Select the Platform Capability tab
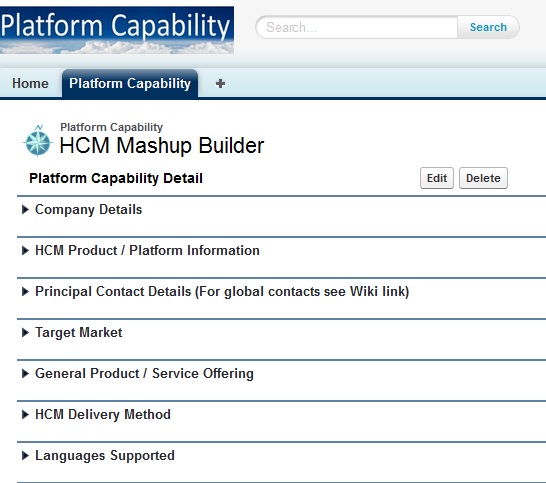Screen dimensions: 546x483 tap(130, 84)
